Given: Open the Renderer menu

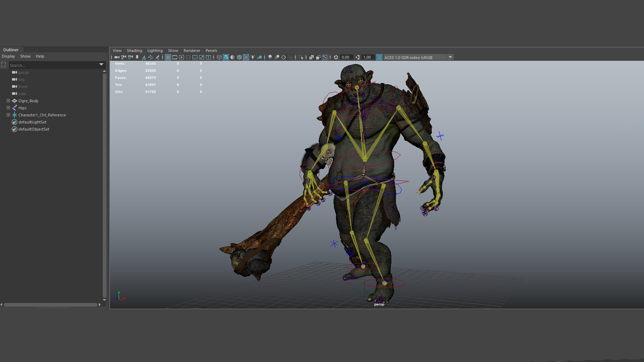Looking at the screenshot, I should point(192,51).
